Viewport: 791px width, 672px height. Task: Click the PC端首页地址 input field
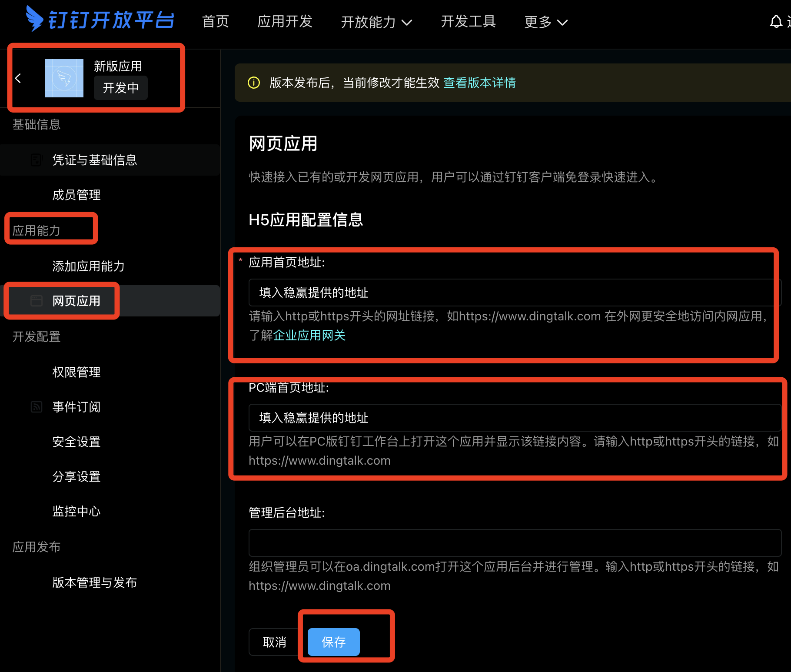tap(515, 418)
